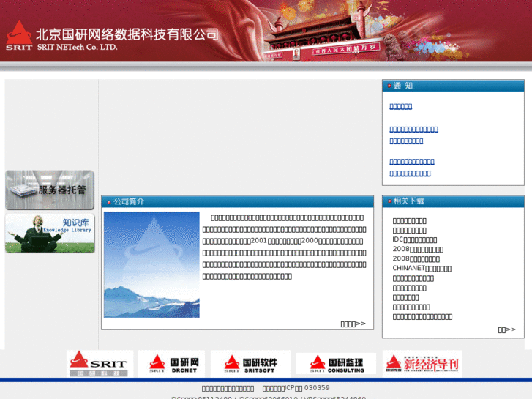This screenshot has width=532, height=399.
Task: Open the 新经济导刊 partner logo
Action: tap(422, 363)
